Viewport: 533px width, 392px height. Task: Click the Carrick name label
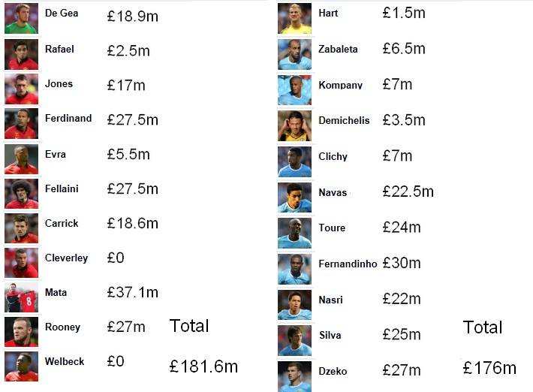tap(62, 223)
